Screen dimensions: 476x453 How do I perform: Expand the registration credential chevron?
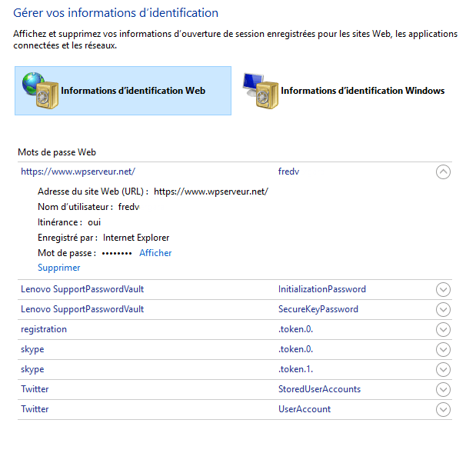click(443, 330)
